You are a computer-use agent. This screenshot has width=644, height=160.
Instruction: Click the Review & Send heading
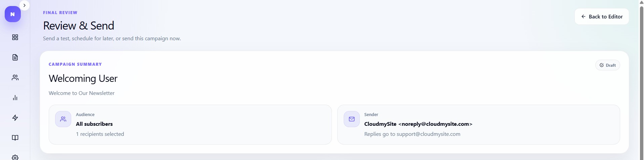point(79,25)
